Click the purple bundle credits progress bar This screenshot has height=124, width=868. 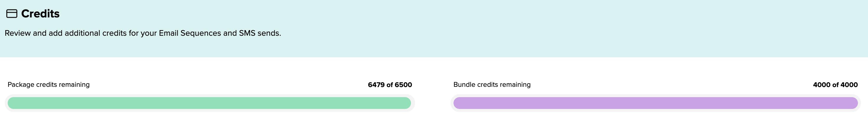(655, 103)
